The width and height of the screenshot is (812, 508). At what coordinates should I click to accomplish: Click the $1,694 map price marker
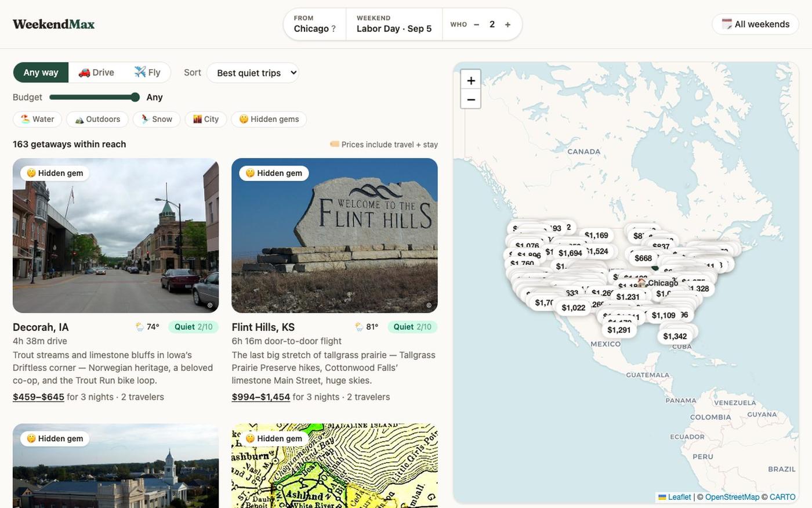[x=570, y=253]
